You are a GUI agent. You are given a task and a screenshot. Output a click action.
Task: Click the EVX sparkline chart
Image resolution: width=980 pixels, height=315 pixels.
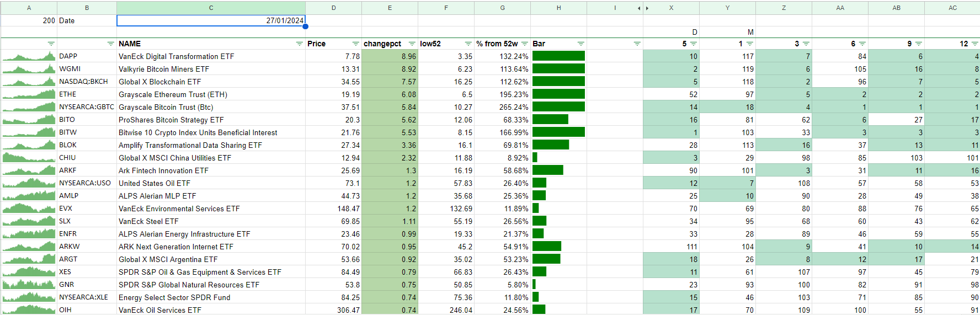(29, 209)
